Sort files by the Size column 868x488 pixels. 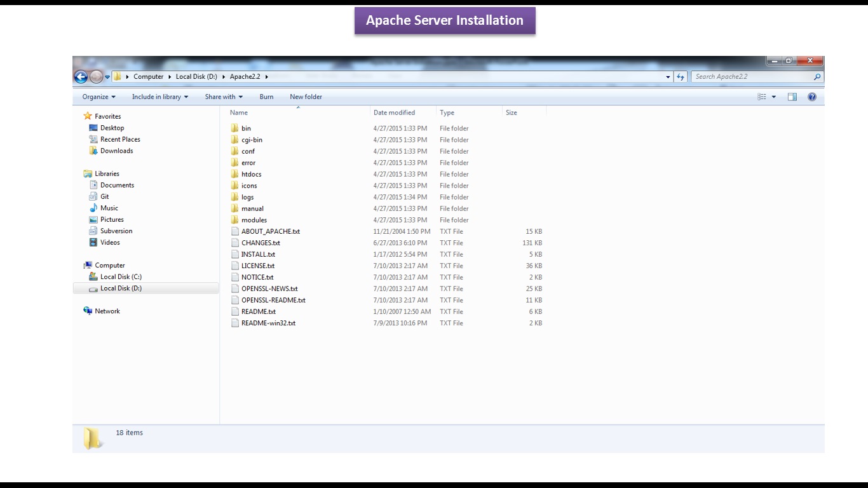pyautogui.click(x=512, y=112)
